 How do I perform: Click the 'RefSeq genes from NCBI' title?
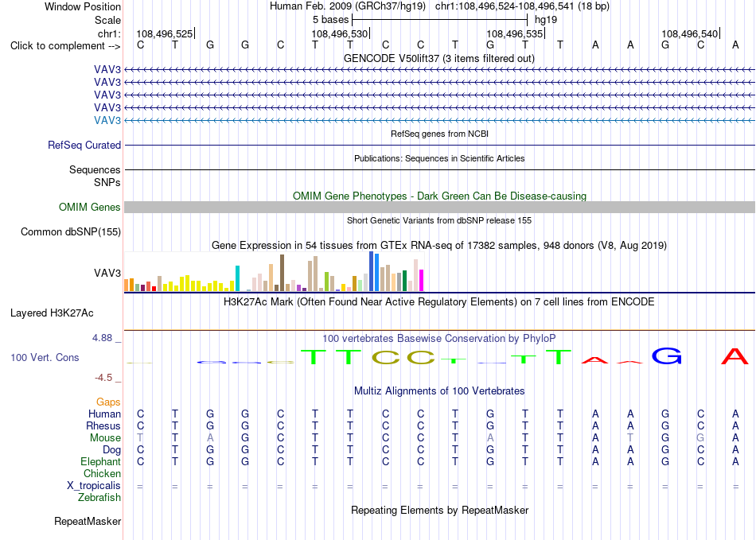[439, 134]
